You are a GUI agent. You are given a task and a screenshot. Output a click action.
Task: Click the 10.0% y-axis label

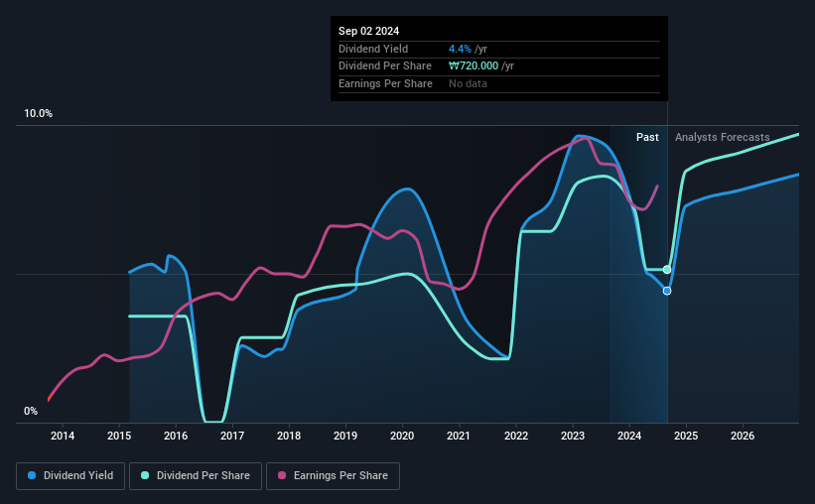pos(38,114)
